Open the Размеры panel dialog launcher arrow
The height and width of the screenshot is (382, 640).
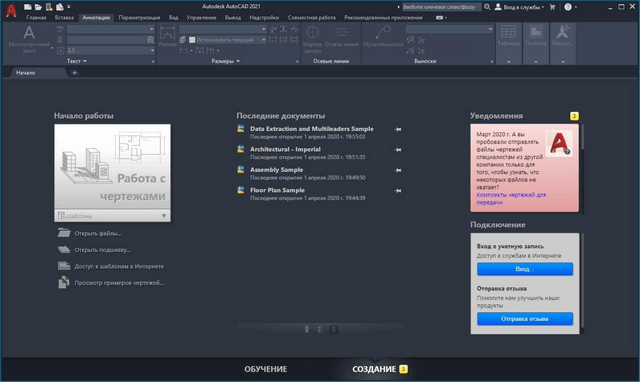point(297,62)
